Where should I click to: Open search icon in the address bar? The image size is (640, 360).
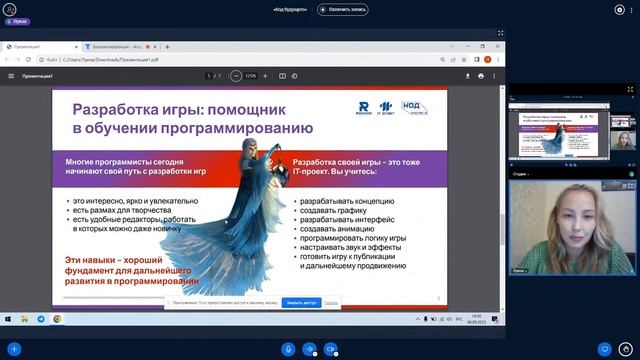442,60
